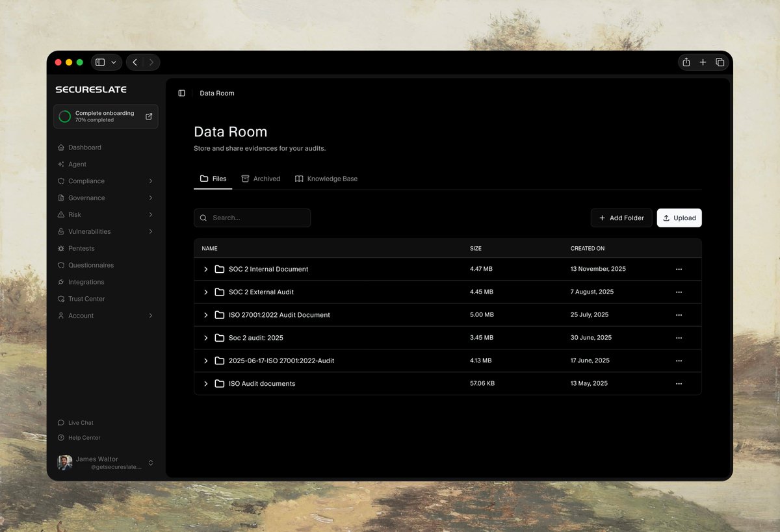Click James Waltor's avatar photo
Screen dimensions: 780x532
pos(65,462)
